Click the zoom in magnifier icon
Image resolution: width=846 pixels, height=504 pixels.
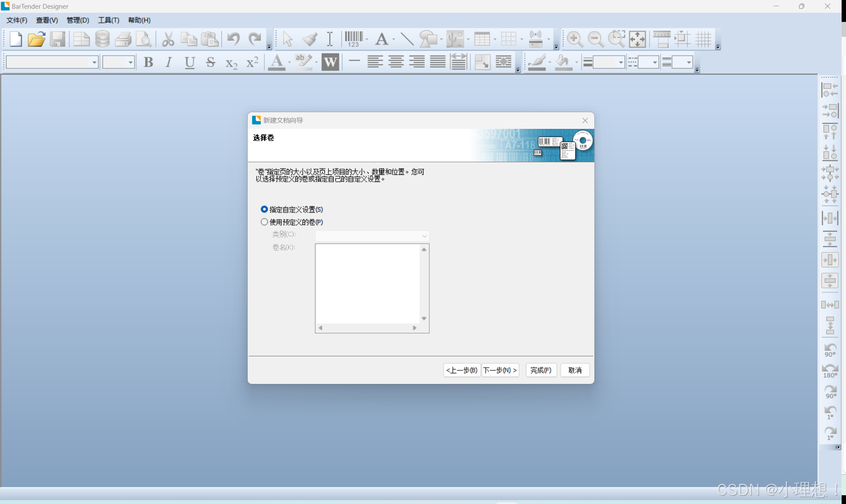click(574, 39)
